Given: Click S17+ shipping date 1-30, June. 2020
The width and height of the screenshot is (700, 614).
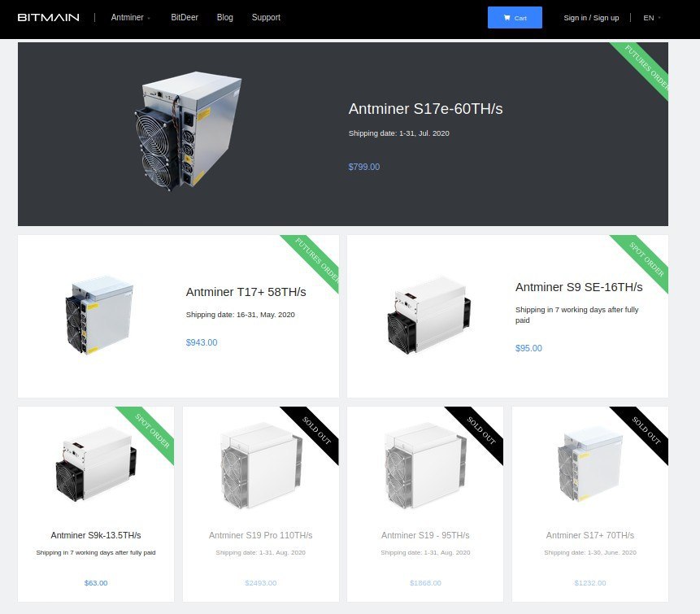Looking at the screenshot, I should [590, 553].
